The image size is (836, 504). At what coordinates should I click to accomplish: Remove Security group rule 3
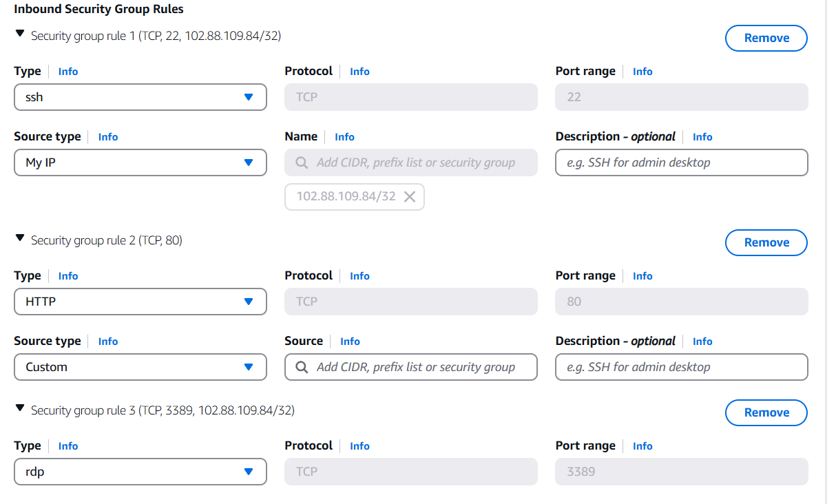pyautogui.click(x=766, y=412)
